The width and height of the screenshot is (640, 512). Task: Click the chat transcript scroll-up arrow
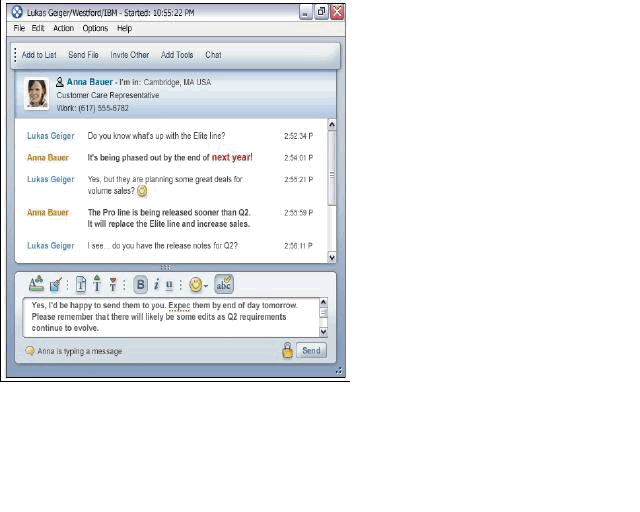pyautogui.click(x=332, y=124)
